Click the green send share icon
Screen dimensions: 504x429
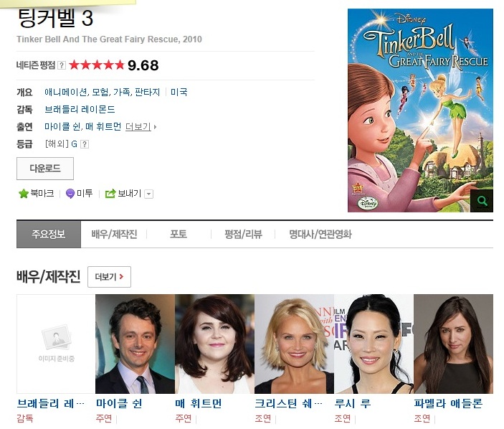pos(110,194)
